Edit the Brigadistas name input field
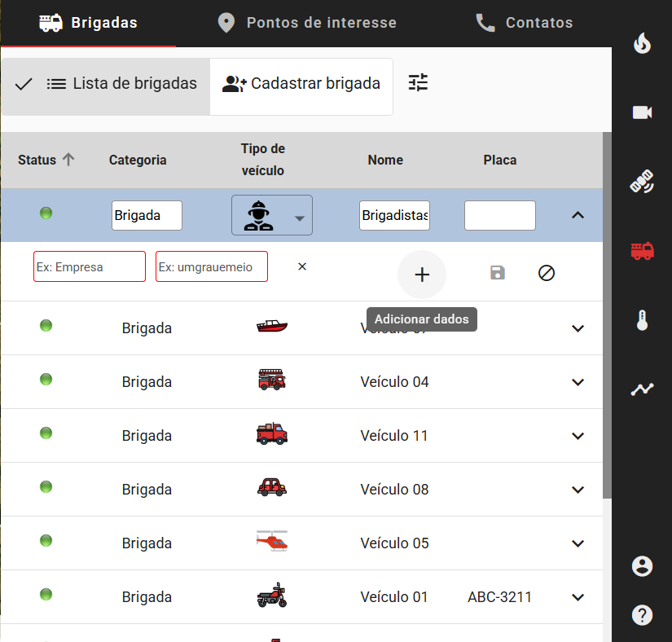 coord(394,215)
